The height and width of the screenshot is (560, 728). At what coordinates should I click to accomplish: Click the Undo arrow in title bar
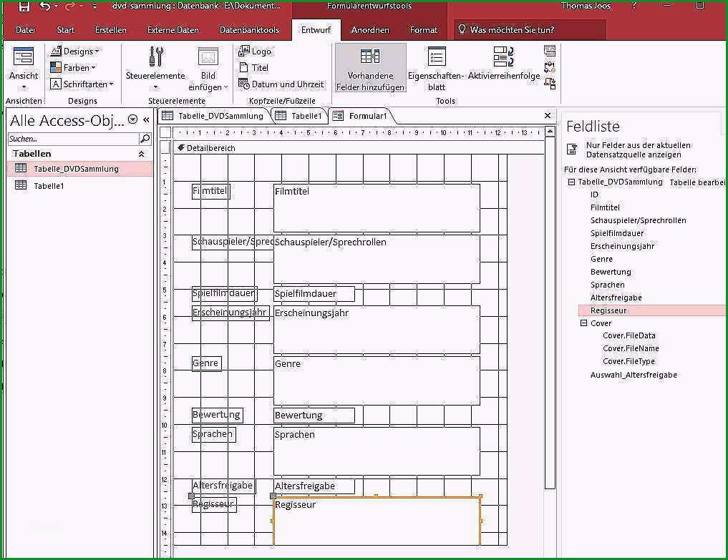45,6
